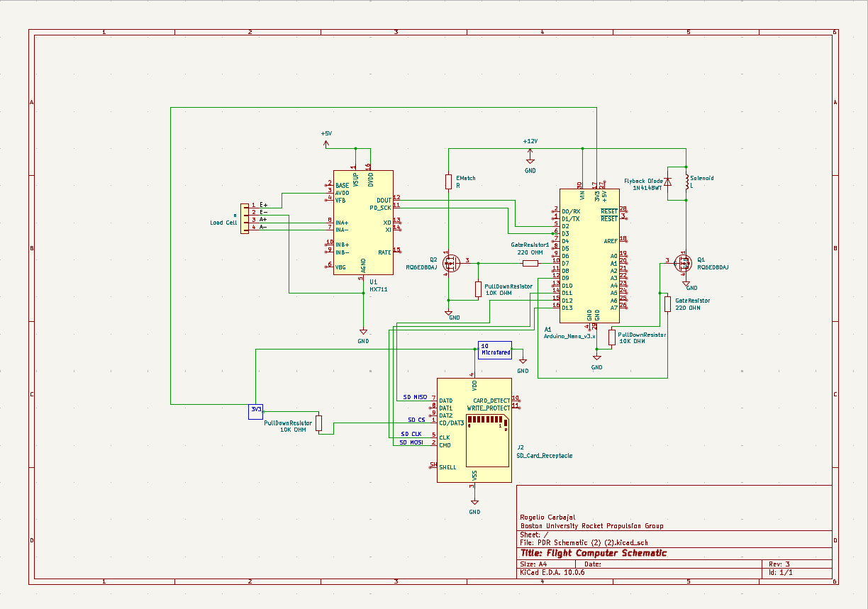The image size is (868, 609).
Task: Select the SD CS net label
Action: tap(417, 420)
